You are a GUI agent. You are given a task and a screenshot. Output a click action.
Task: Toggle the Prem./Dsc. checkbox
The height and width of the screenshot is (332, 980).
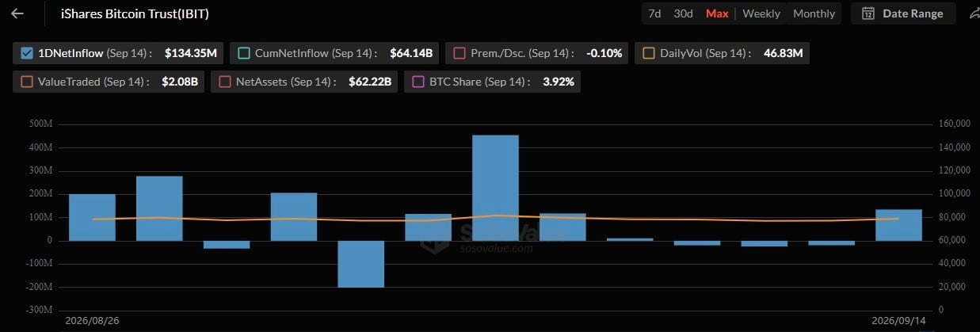click(459, 53)
